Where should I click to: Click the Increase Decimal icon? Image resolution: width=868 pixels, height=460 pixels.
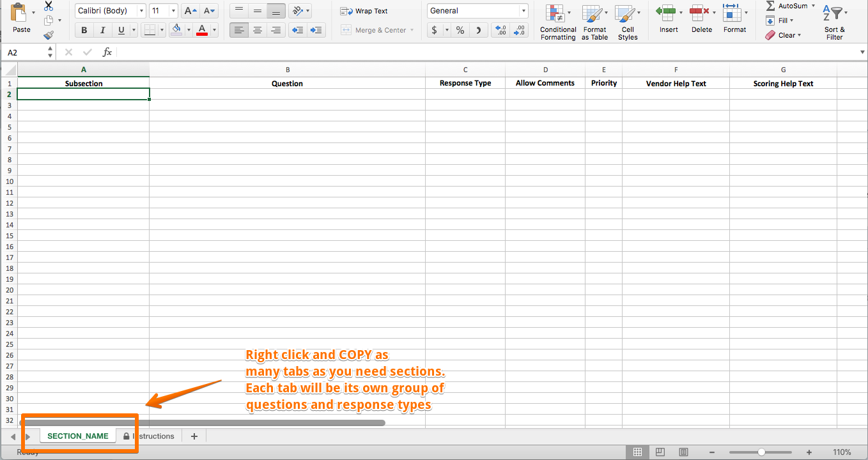pos(501,30)
